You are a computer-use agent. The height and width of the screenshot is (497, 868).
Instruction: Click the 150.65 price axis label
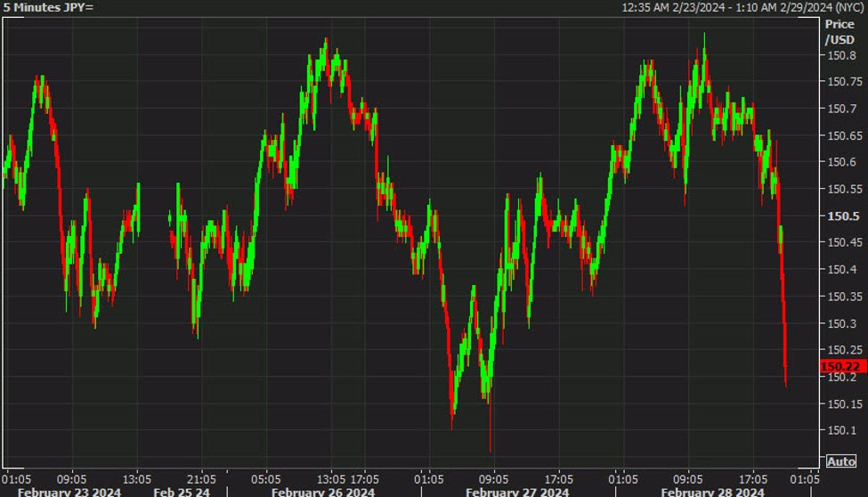[x=844, y=135]
